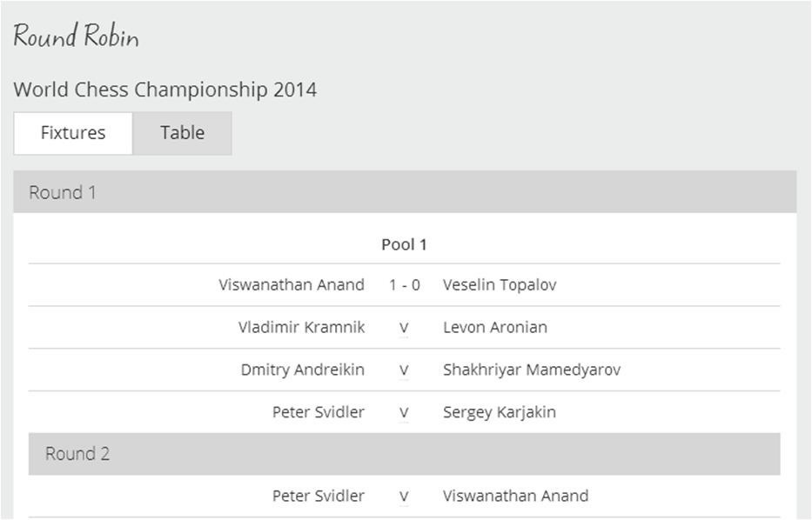Click the Shakhriyar Mamedyarov name
812x520 pixels.
tap(532, 370)
